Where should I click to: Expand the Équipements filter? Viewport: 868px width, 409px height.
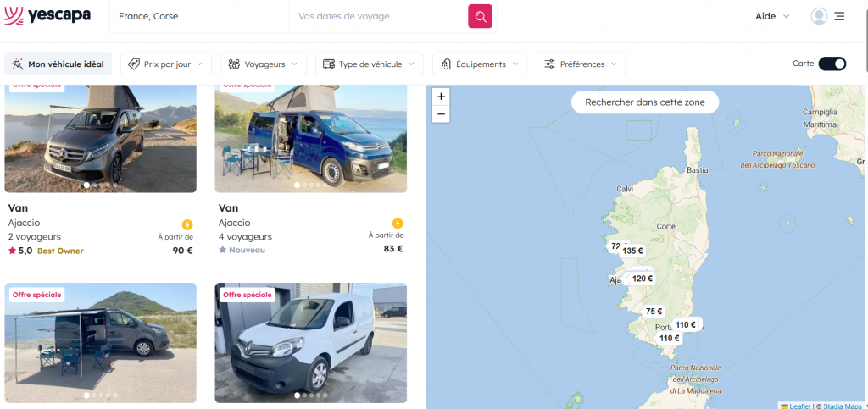tap(480, 64)
